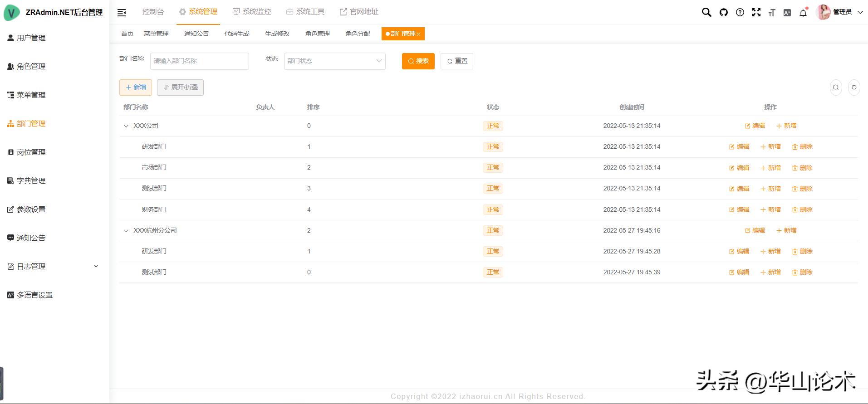Open the GitHub repository icon
This screenshot has width=868, height=404.
coord(723,12)
